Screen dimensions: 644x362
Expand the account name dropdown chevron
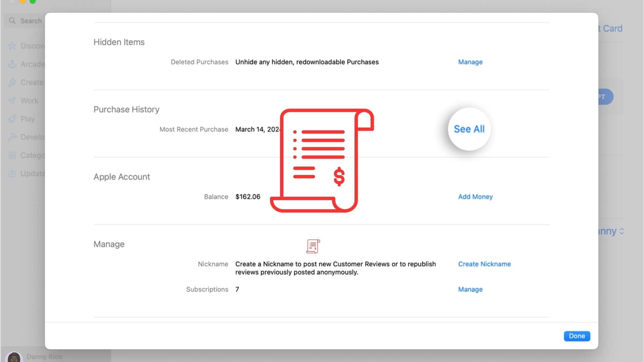pos(622,231)
